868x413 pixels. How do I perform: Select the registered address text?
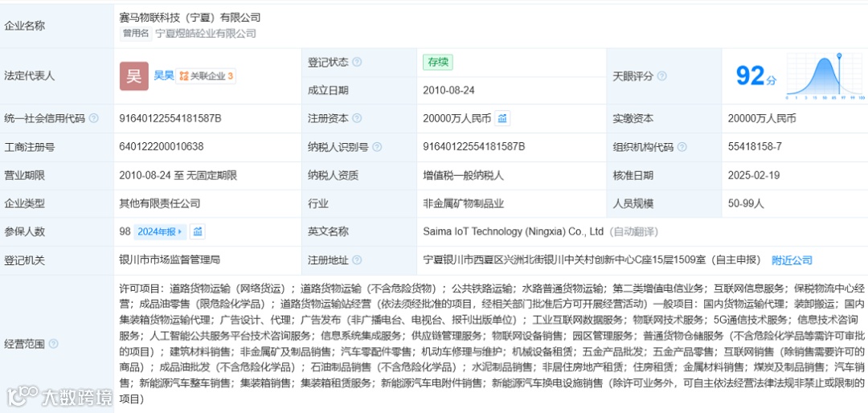point(593,260)
